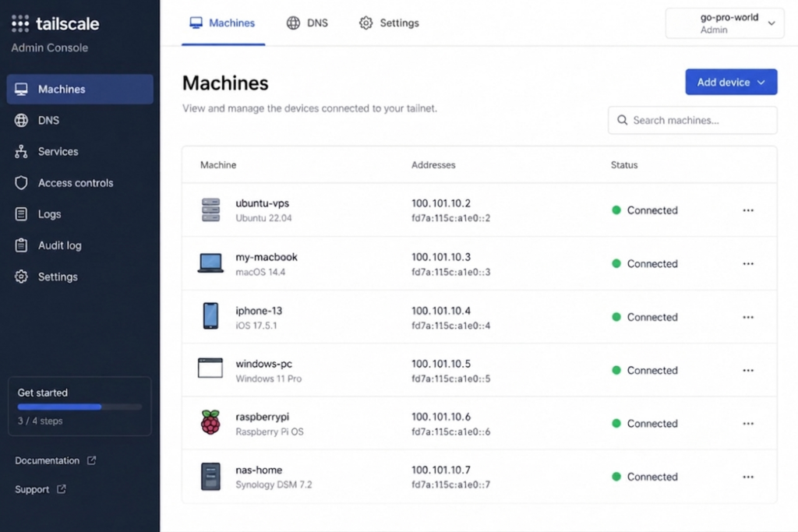Open the more options menu for ubuntu-vps

pyautogui.click(x=747, y=210)
